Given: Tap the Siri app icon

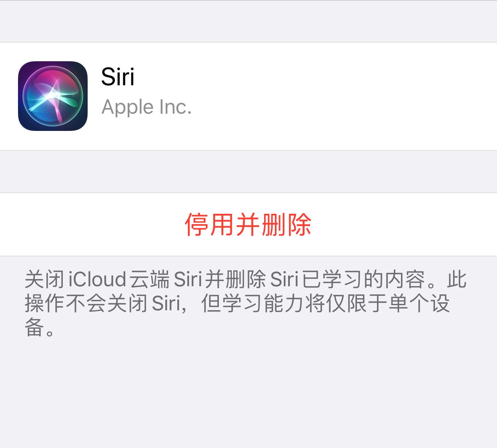Looking at the screenshot, I should pos(53,96).
